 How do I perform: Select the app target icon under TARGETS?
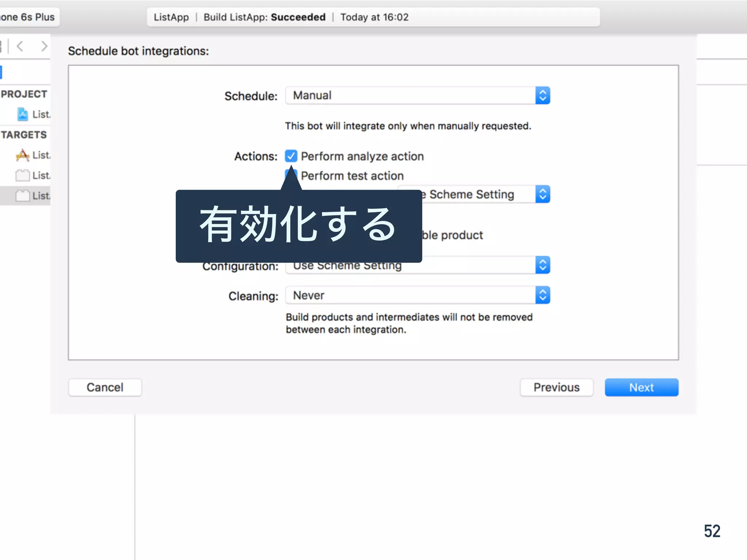[x=23, y=155]
